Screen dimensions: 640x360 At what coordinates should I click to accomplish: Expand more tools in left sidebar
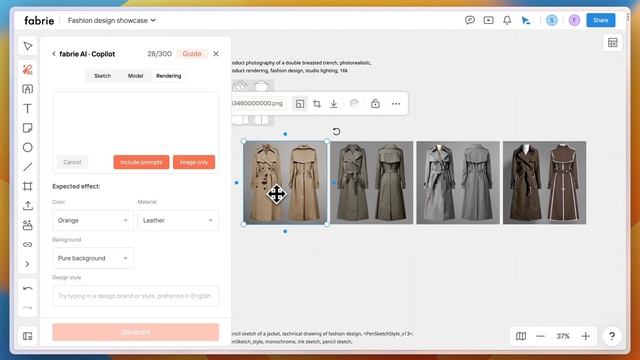(x=28, y=264)
